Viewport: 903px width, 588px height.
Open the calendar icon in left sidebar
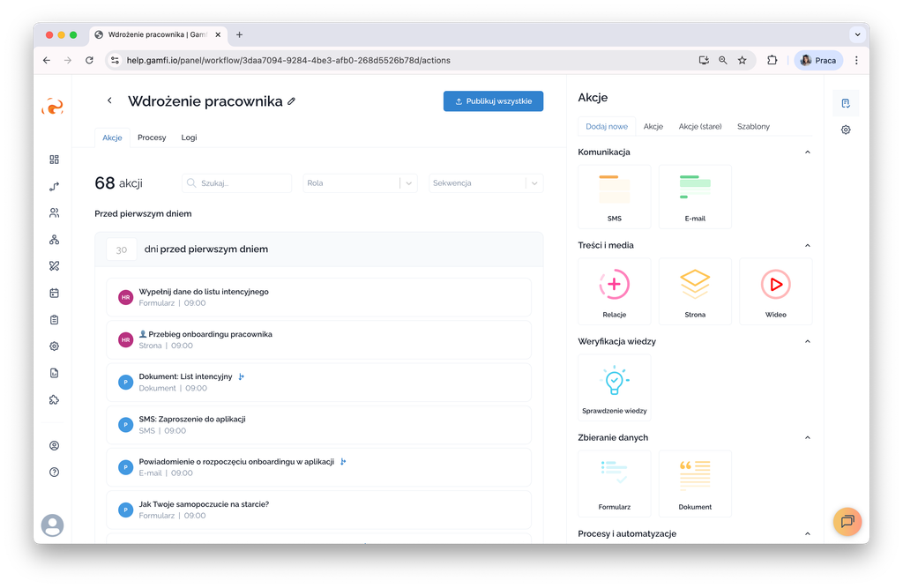(54, 293)
